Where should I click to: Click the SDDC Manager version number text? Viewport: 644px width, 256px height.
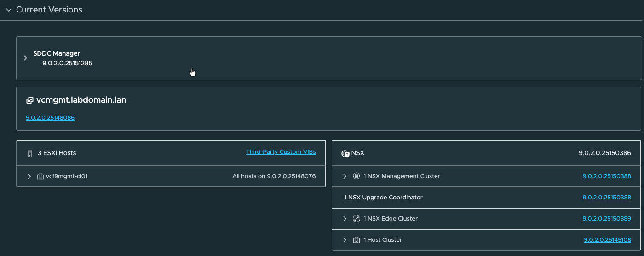pos(67,64)
